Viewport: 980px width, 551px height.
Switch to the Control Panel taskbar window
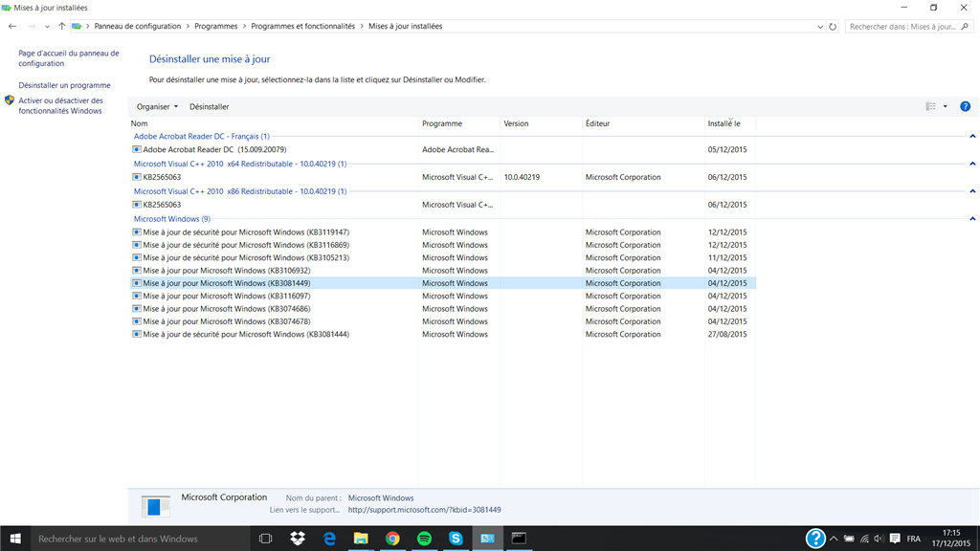487,539
